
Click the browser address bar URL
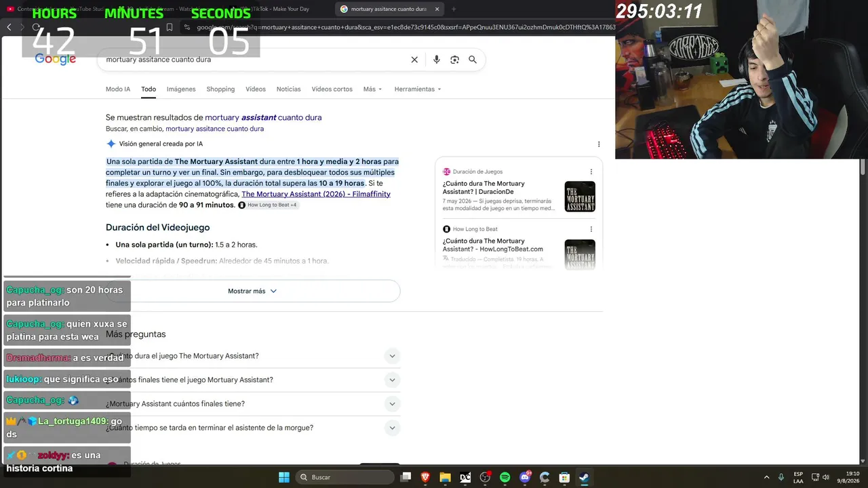406,27
